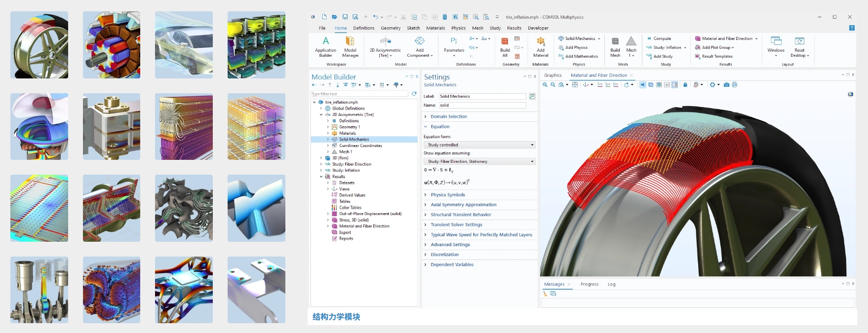Click the clear messages broom icon
868x333 pixels.
545,294
